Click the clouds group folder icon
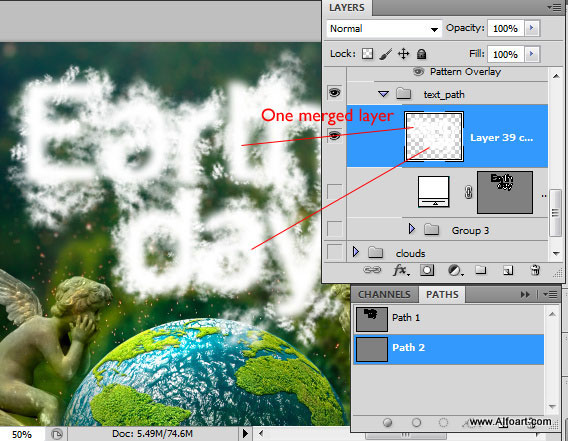This screenshot has height=441, width=568. 375,252
